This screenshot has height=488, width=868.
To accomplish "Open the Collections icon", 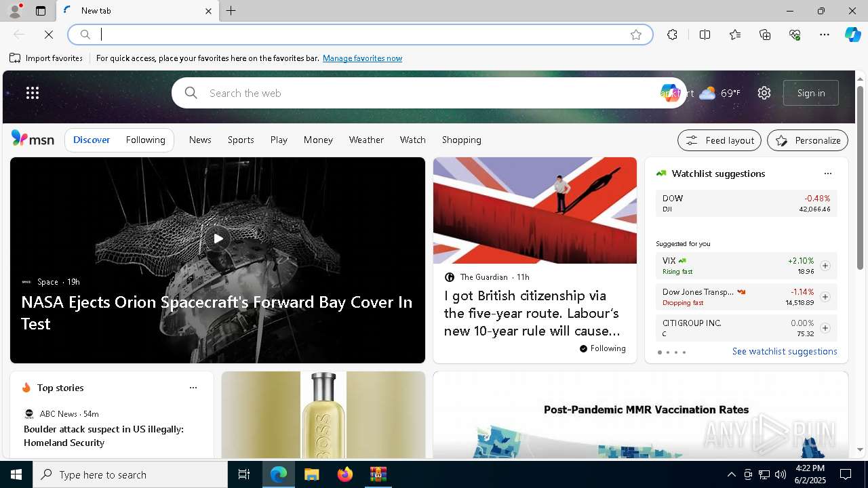I will (x=765, y=35).
